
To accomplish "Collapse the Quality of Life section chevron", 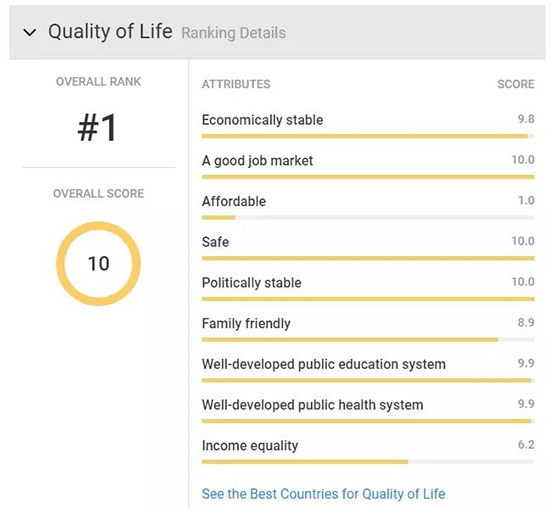I will tap(30, 33).
